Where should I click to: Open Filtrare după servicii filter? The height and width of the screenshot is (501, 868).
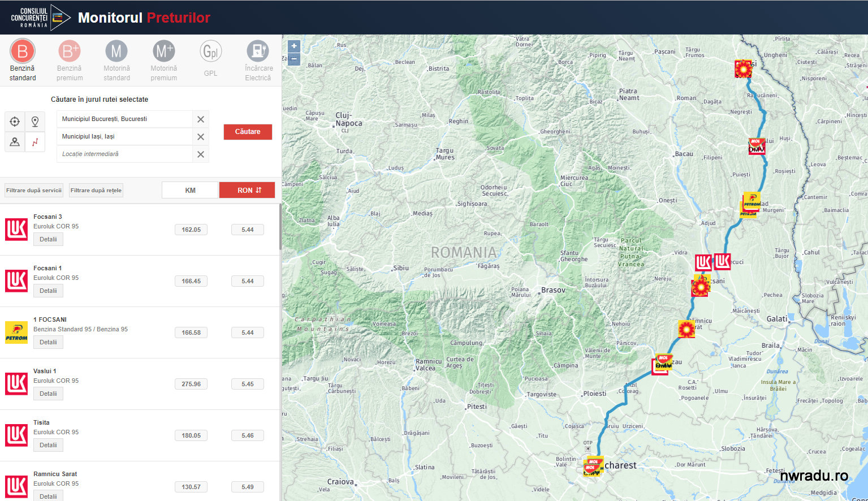pos(34,191)
